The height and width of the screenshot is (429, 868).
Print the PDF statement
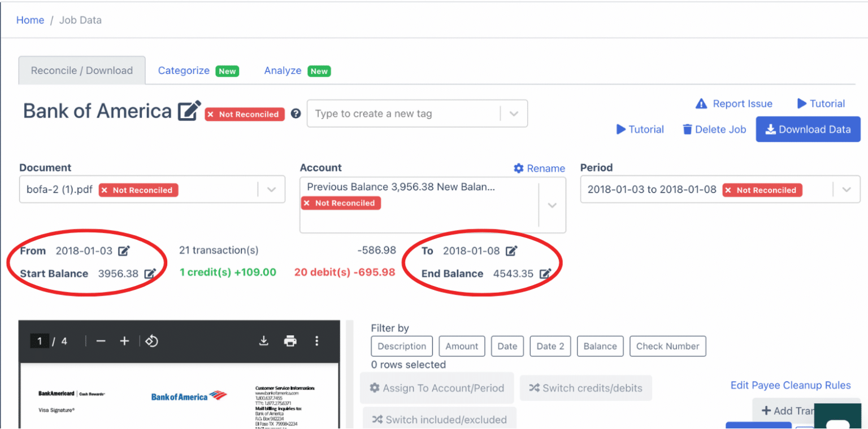coord(290,341)
